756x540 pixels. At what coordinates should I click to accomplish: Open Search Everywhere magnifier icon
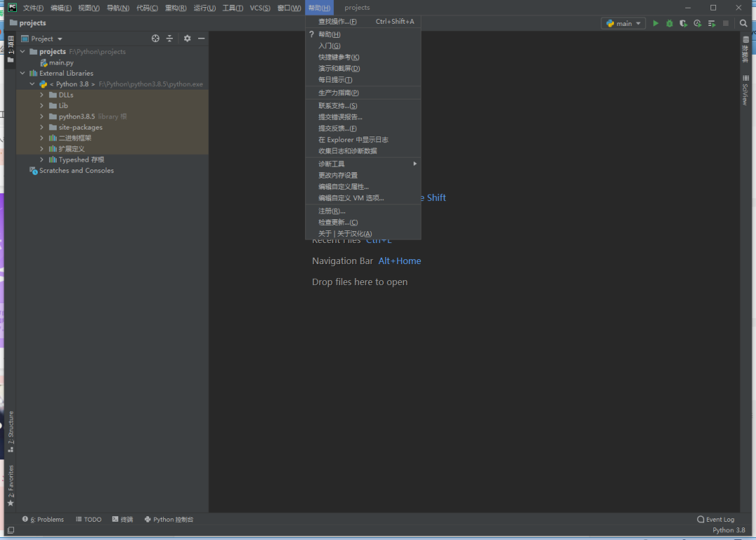[743, 23]
